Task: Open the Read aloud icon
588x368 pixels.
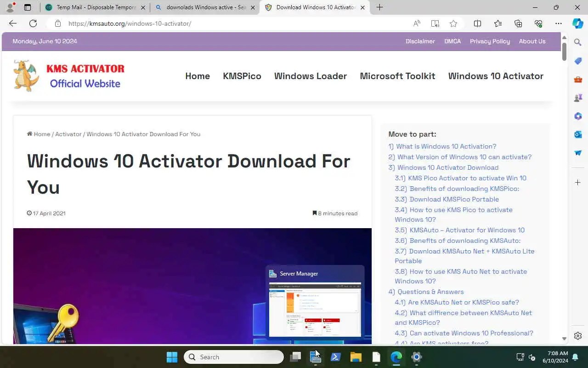Action: pos(417,23)
